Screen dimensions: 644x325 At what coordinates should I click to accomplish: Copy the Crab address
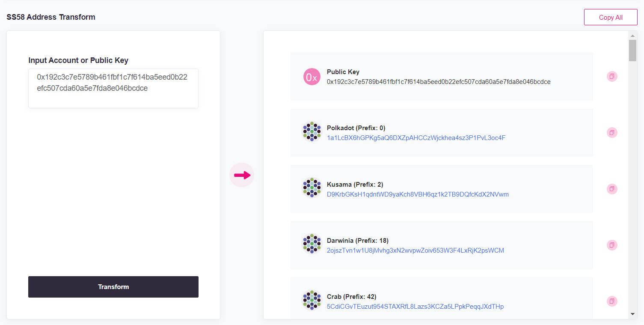pos(612,301)
